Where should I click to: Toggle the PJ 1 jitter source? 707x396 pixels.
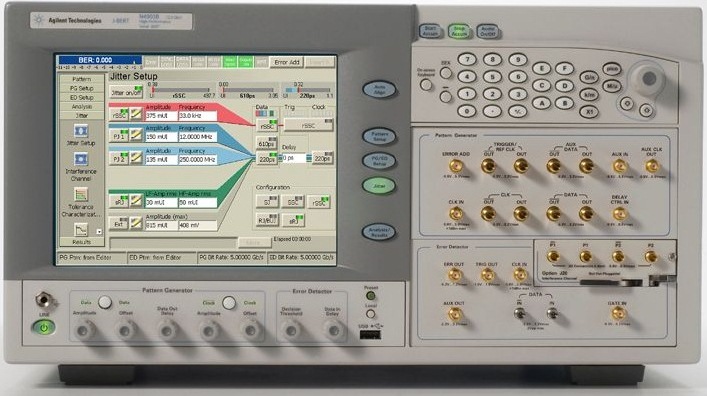pos(119,135)
